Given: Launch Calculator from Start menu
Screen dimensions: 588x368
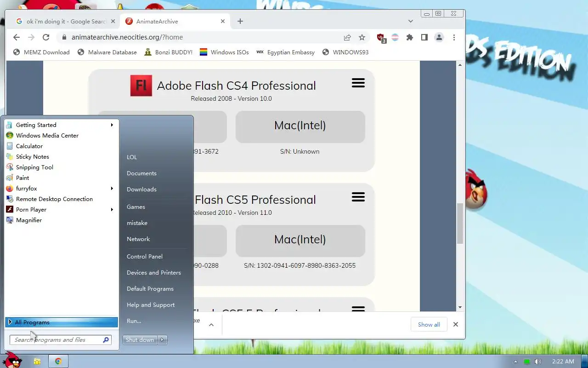Looking at the screenshot, I should tap(61, 146).
